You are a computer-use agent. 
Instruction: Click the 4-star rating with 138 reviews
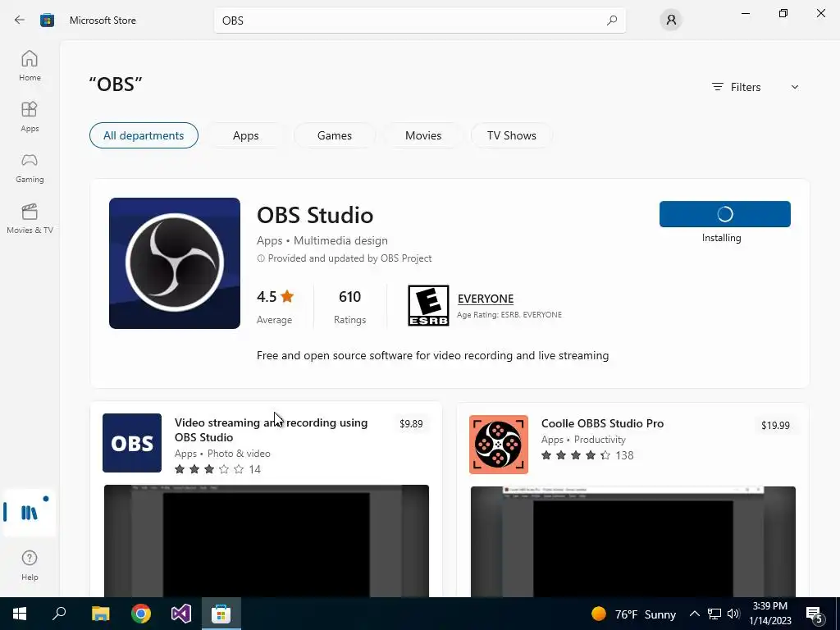(x=587, y=455)
